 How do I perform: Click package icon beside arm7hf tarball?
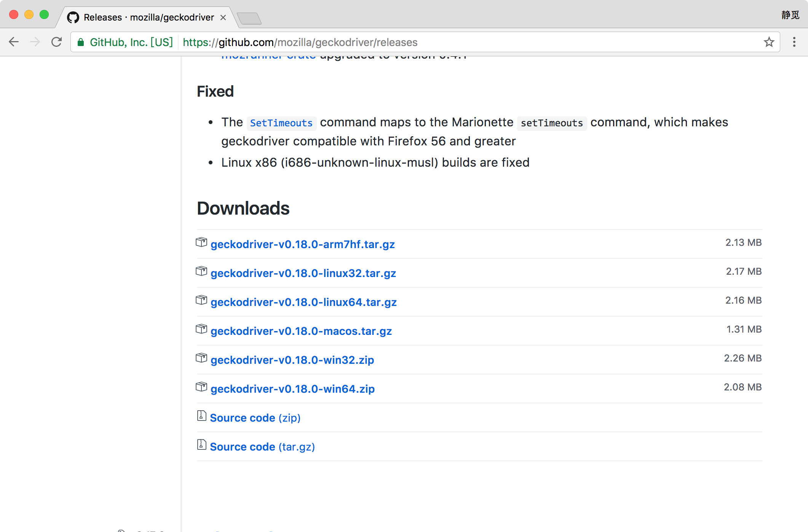(201, 242)
